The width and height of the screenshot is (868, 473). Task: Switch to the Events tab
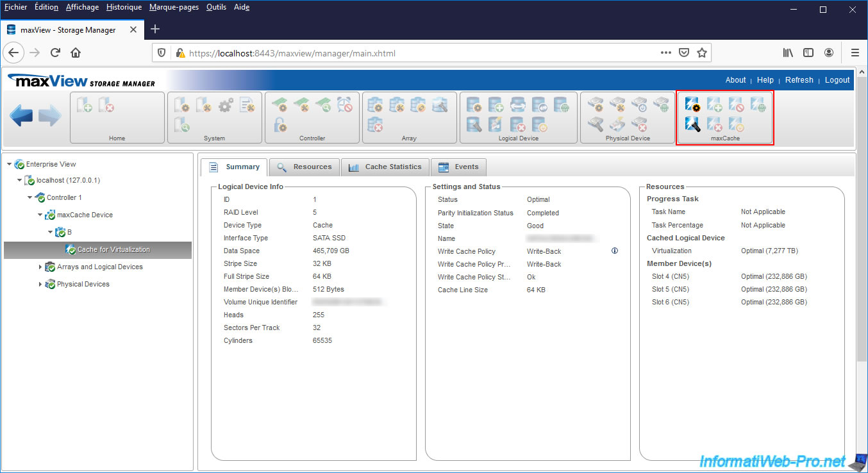point(458,167)
